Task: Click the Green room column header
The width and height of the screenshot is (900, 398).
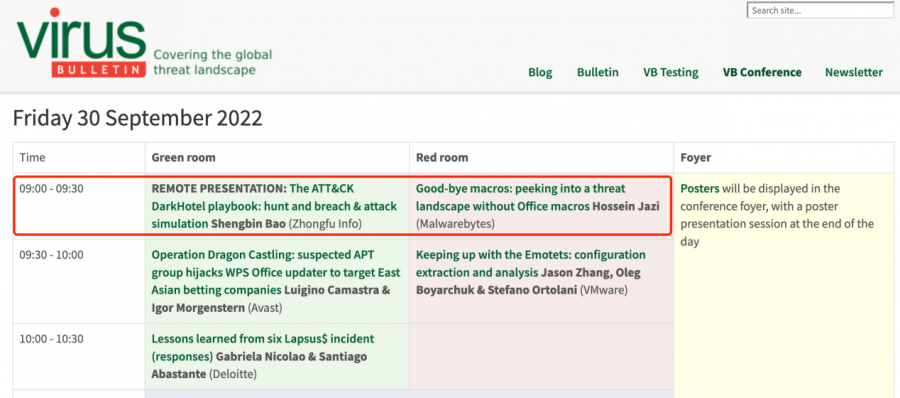Action: pyautogui.click(x=184, y=157)
